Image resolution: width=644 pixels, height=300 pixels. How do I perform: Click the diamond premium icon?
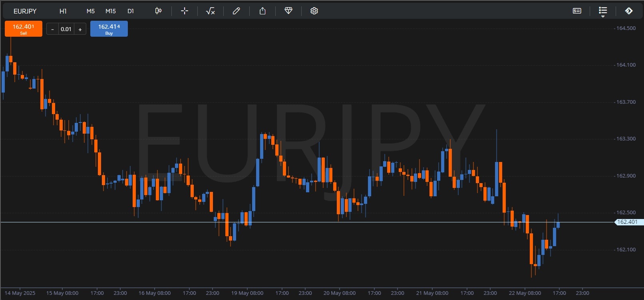point(288,11)
